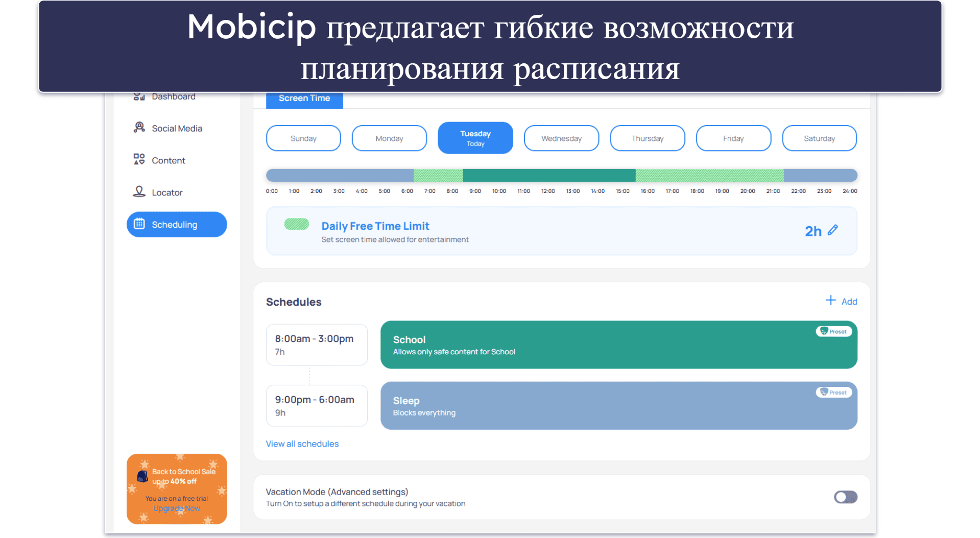
Task: Open the School schedule card
Action: tap(618, 345)
